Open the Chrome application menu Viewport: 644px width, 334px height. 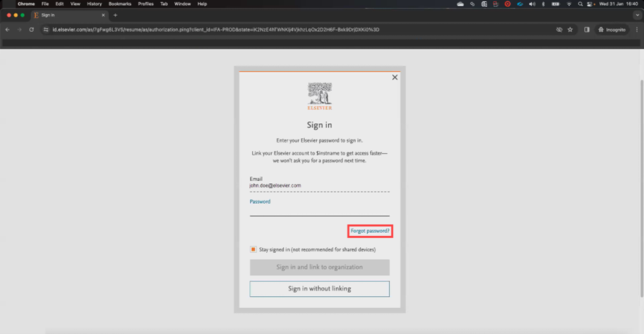click(x=26, y=3)
